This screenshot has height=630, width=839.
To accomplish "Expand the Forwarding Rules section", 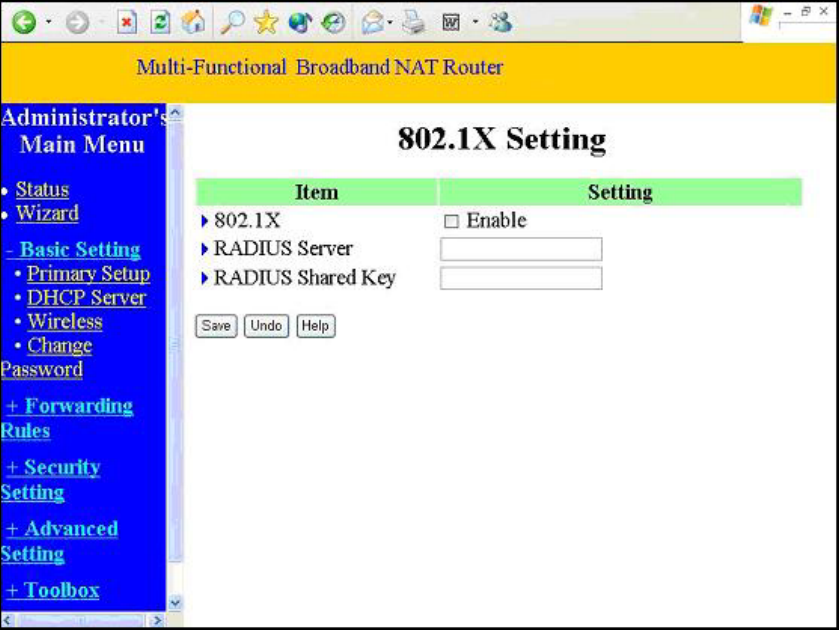I will pyautogui.click(x=67, y=418).
